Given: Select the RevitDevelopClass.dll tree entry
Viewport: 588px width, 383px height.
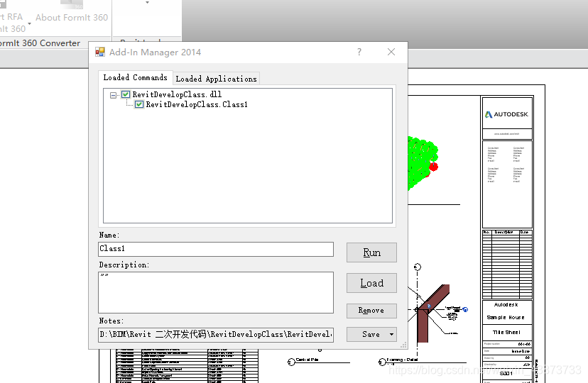Looking at the screenshot, I should [177, 94].
